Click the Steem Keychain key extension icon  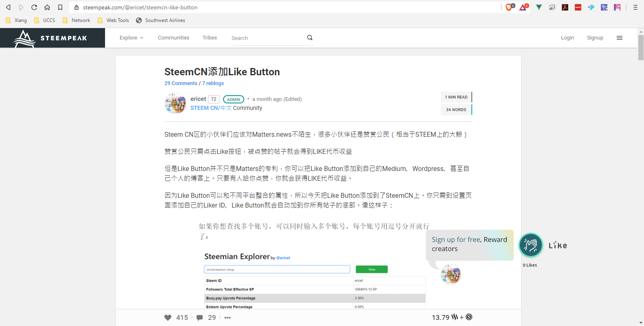pyautogui.click(x=591, y=7)
